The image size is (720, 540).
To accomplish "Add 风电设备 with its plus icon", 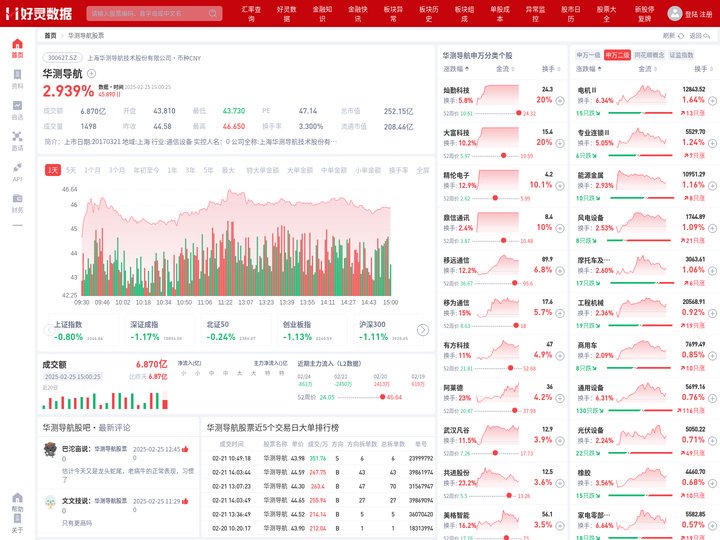I will pyautogui.click(x=712, y=228).
